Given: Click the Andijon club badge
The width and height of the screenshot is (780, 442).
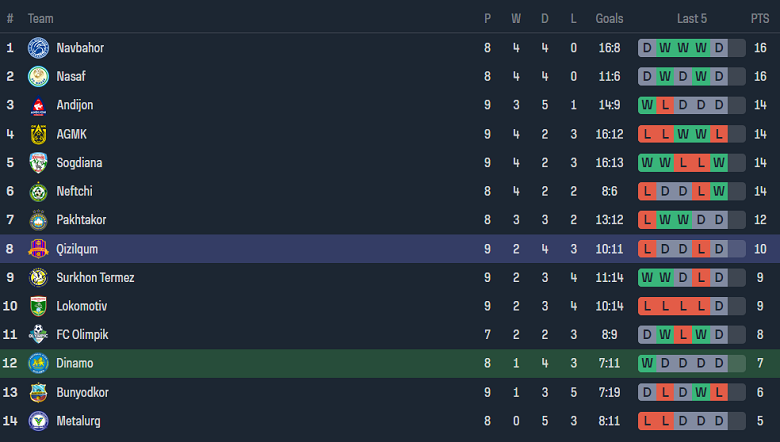Looking at the screenshot, I should click(x=38, y=105).
